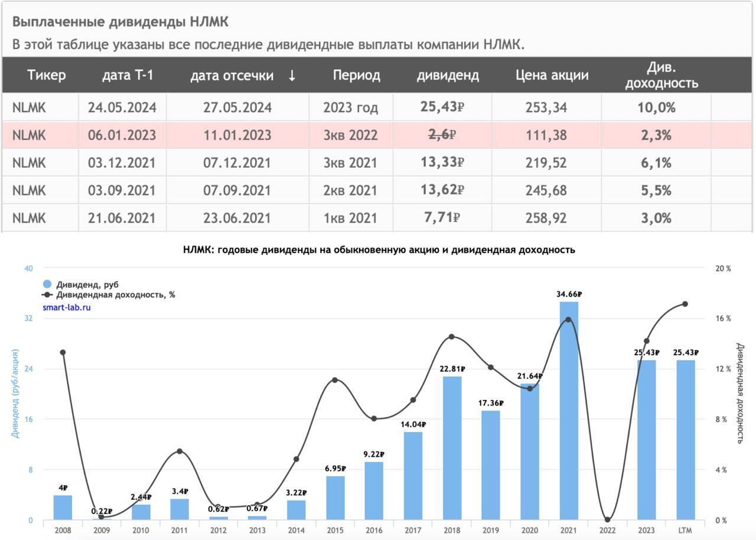Click the 2008 dividend yield line marker
Image resolution: width=756 pixels, height=540 pixels.
(x=63, y=353)
